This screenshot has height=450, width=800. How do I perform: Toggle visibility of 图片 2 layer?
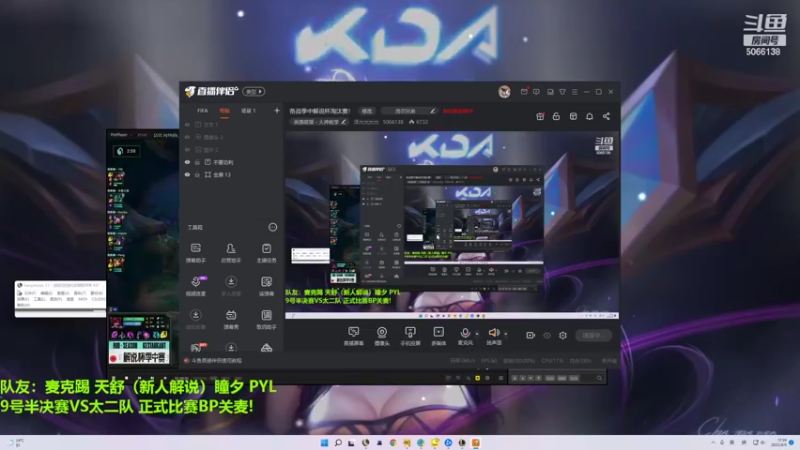187,149
